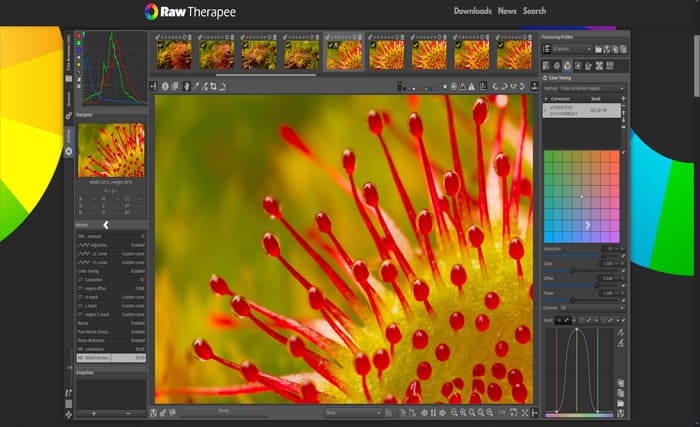Toggle right panel visibility icon in toolbar
Image resolution: width=700 pixels, height=427 pixels.
[534, 87]
